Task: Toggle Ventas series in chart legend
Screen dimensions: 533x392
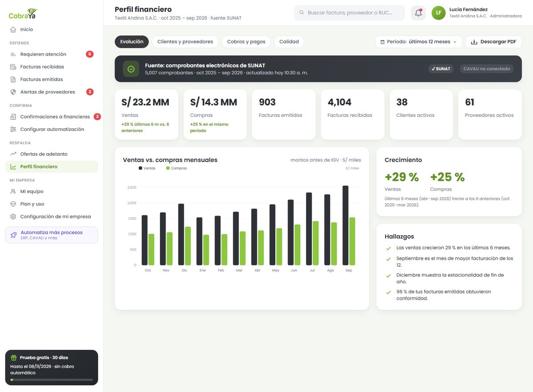Action: (147, 168)
